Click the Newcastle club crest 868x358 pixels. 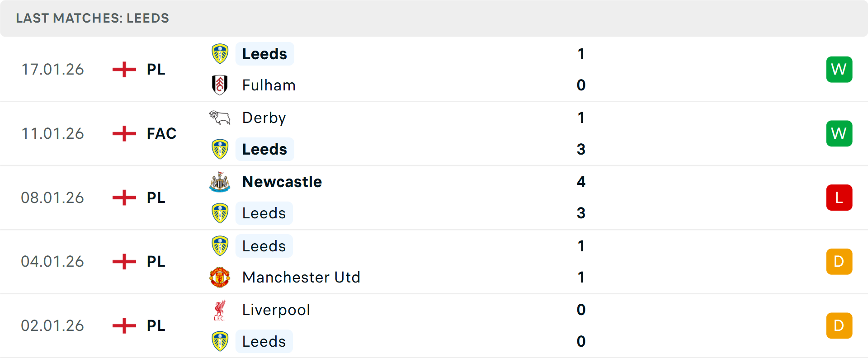click(220, 182)
